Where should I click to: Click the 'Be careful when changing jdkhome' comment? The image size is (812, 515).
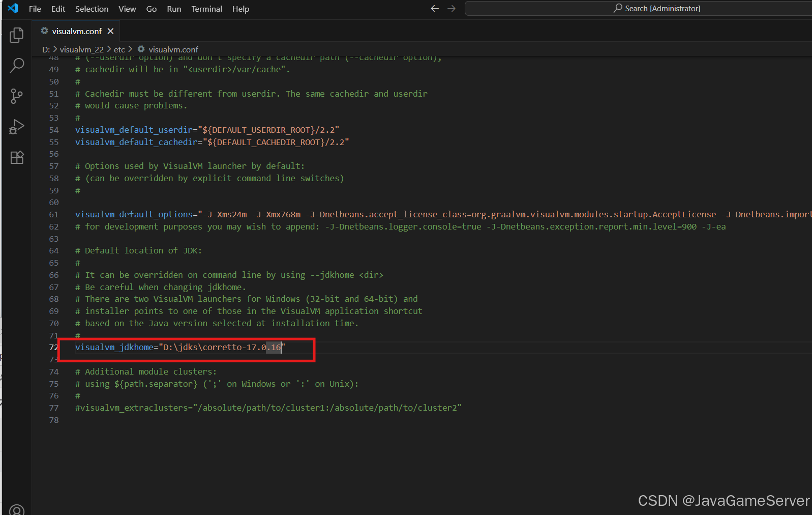click(x=161, y=287)
